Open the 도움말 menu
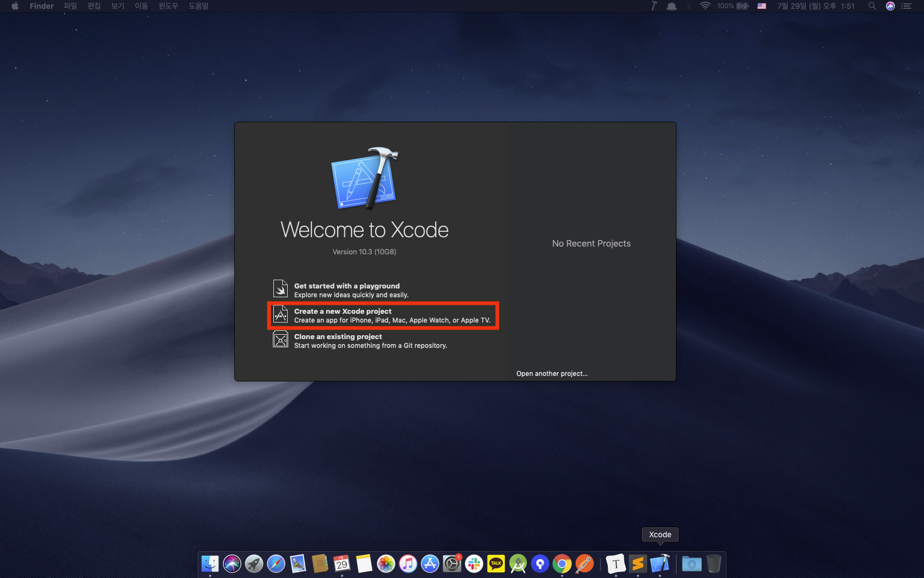Image resolution: width=924 pixels, height=578 pixels. pyautogui.click(x=199, y=6)
